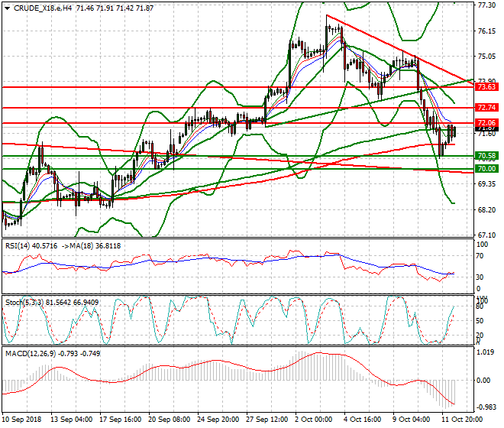Image resolution: width=504 pixels, height=428 pixels.
Task: Click the 4 Oct 16:00 time label
Action: click(x=363, y=420)
